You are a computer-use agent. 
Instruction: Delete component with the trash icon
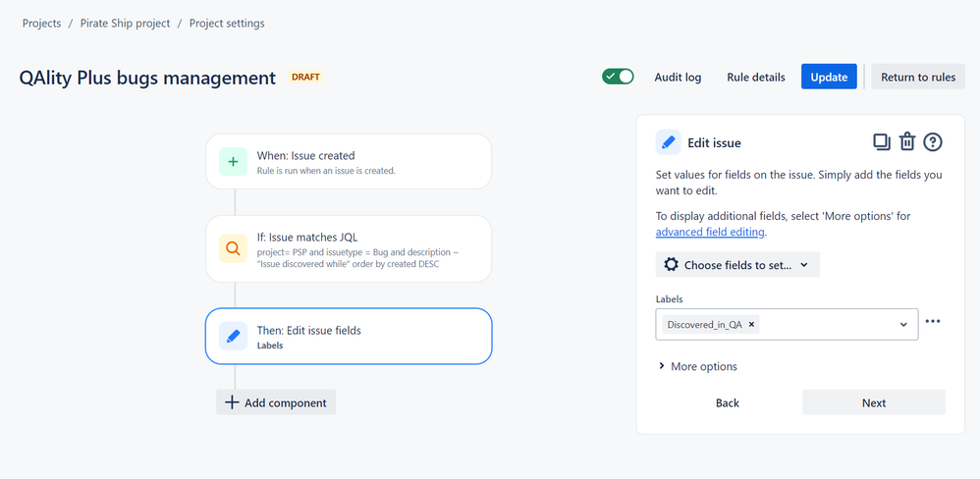pos(907,142)
